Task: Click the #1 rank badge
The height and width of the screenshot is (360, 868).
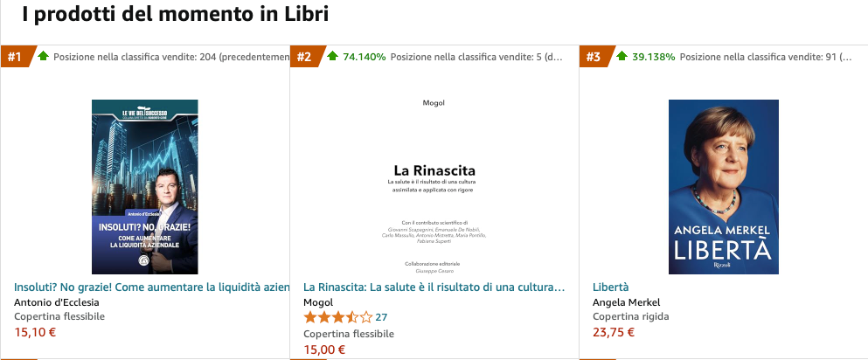Action: click(x=14, y=58)
